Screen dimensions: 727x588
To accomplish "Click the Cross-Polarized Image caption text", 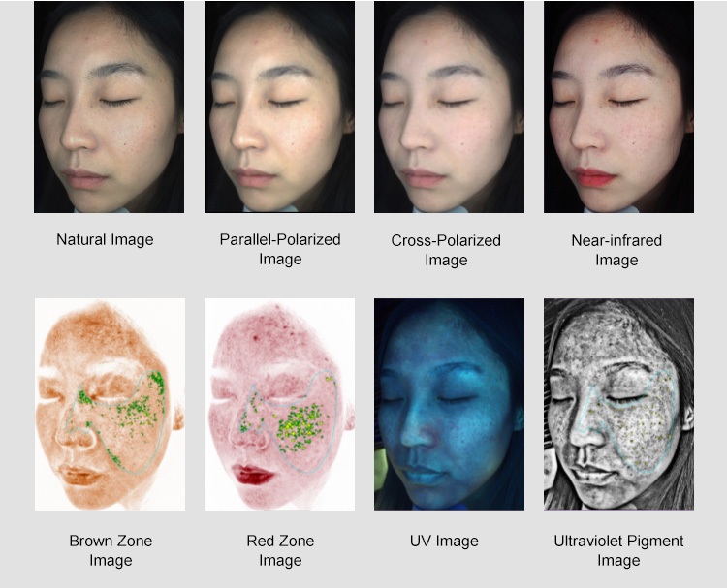I will [x=446, y=250].
